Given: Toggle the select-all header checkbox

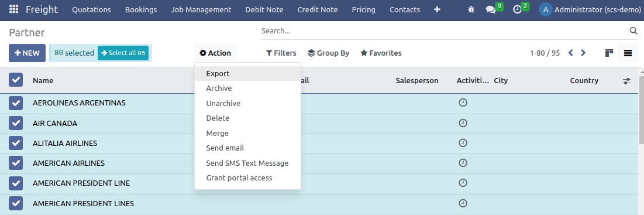Looking at the screenshot, I should point(16,80).
